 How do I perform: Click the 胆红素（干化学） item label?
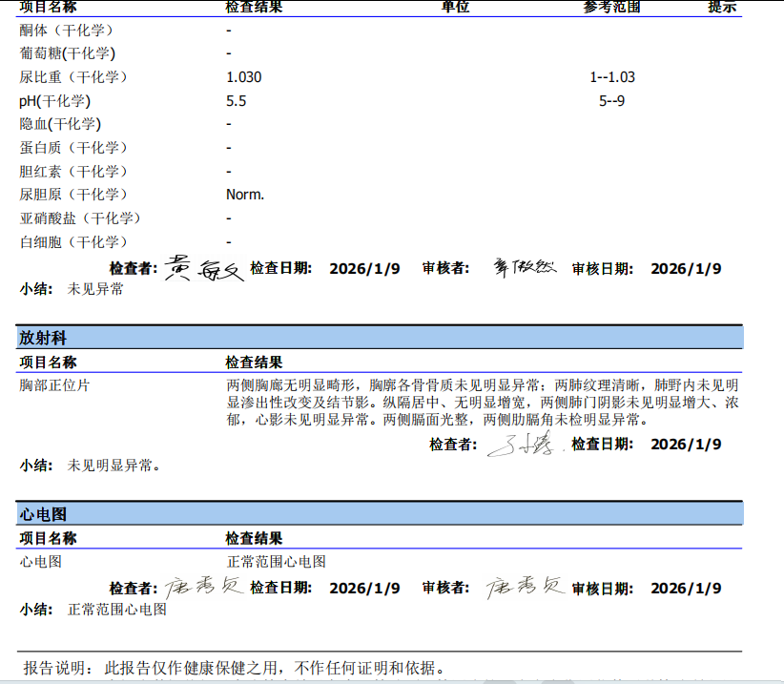pyautogui.click(x=73, y=172)
